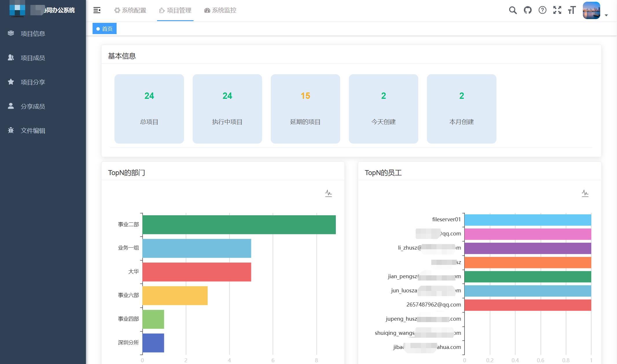The image size is (617, 364).
Task: Click the 系统监控 dashboard icon
Action: [207, 10]
